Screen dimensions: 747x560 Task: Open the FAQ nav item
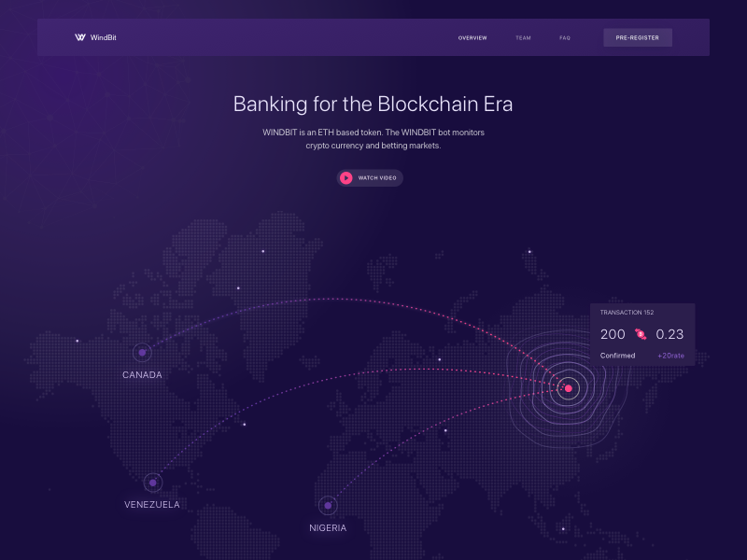tap(565, 37)
